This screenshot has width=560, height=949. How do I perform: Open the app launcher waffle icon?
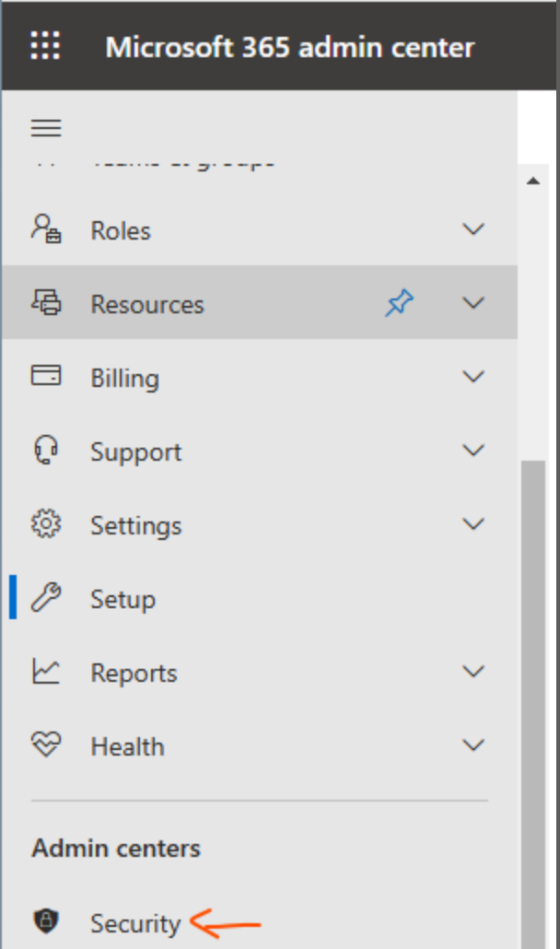click(45, 46)
